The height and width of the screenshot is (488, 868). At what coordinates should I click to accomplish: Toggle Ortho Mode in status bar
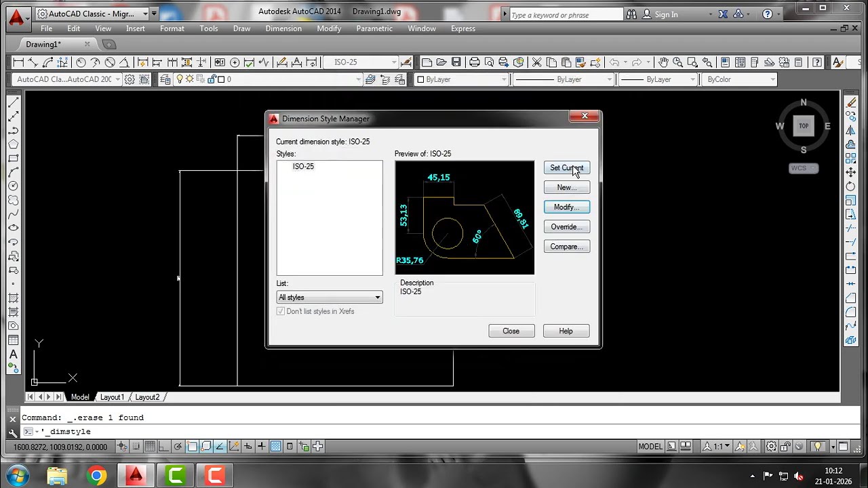tap(163, 446)
